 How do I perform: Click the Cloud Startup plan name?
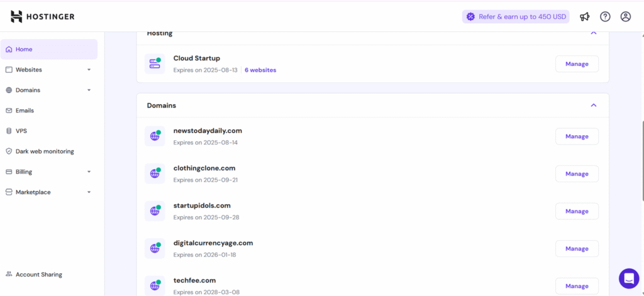[x=197, y=58]
